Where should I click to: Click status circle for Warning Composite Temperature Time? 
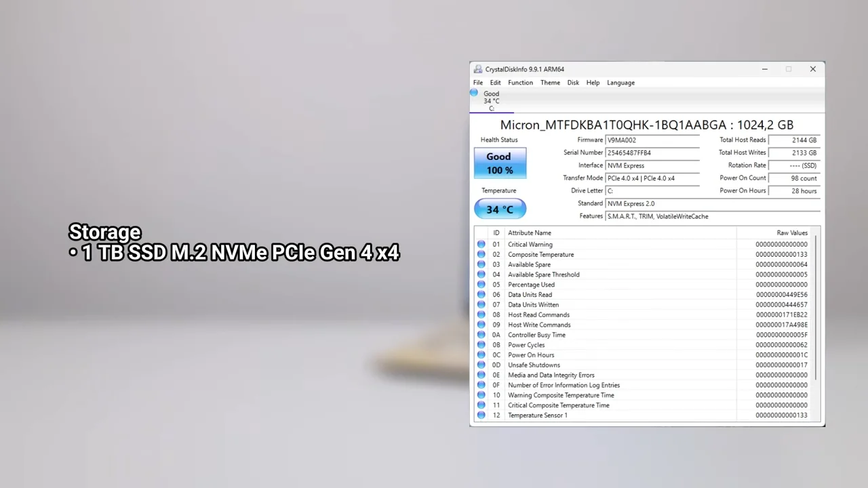(x=481, y=395)
